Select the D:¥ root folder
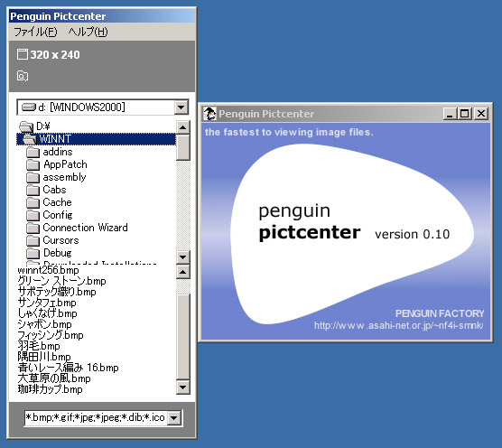Image resolution: width=502 pixels, height=448 pixels. click(x=43, y=126)
